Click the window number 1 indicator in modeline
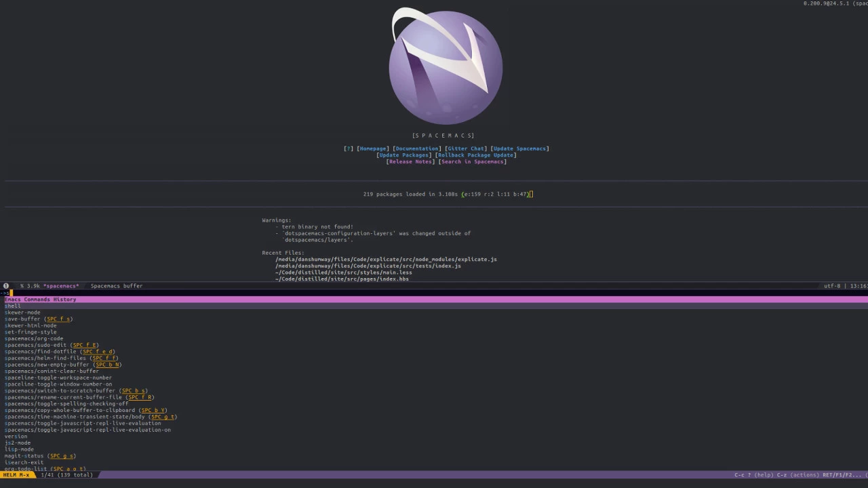This screenshot has height=488, width=868. 6,286
